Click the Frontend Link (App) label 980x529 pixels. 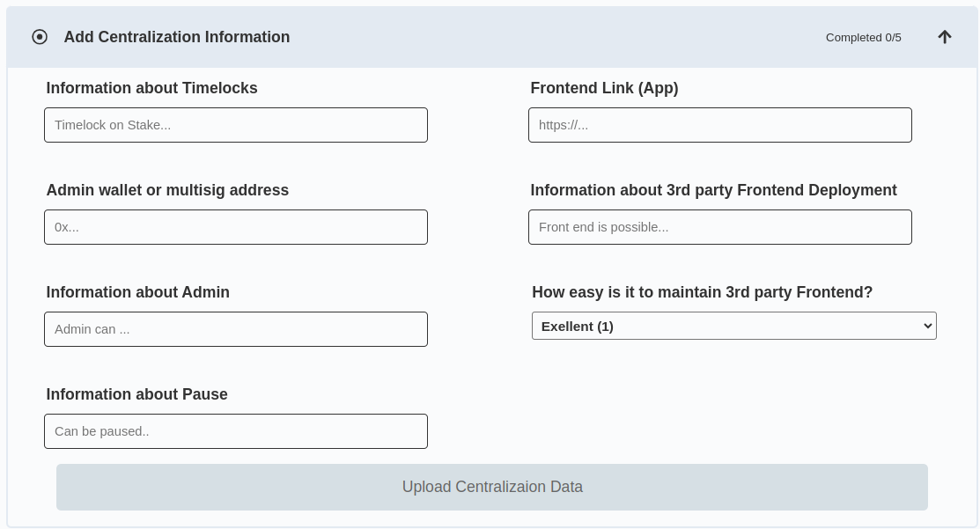[604, 88]
